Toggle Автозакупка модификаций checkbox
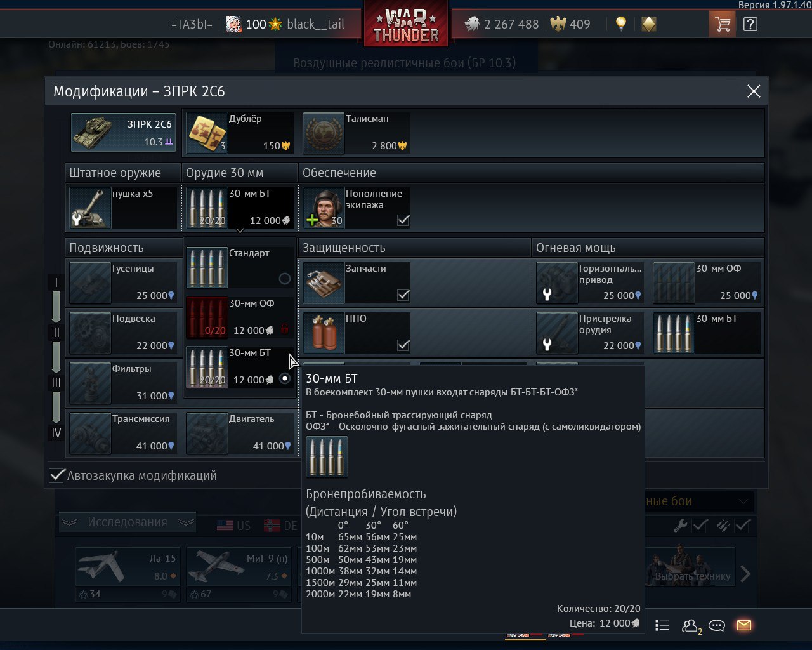The width and height of the screenshot is (812, 650). 57,475
